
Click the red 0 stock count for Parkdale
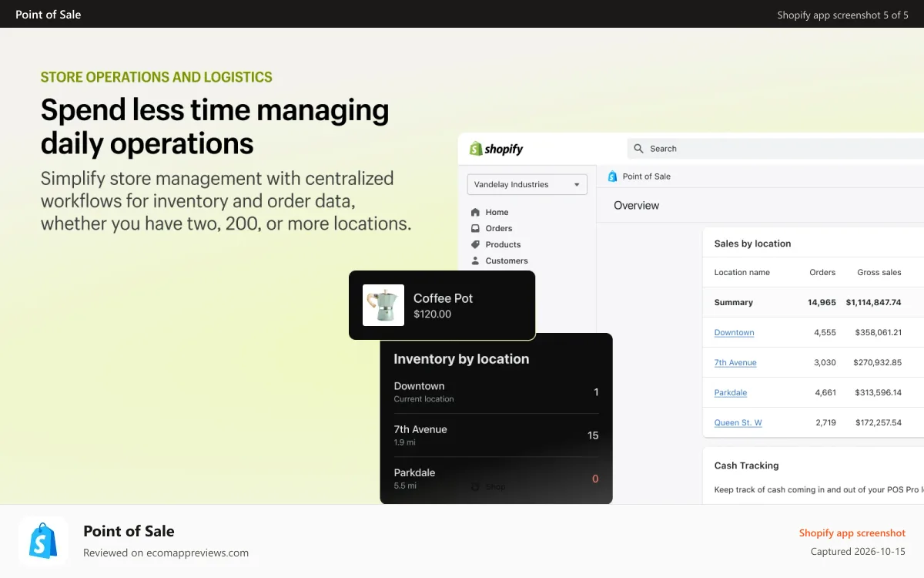pyautogui.click(x=595, y=479)
